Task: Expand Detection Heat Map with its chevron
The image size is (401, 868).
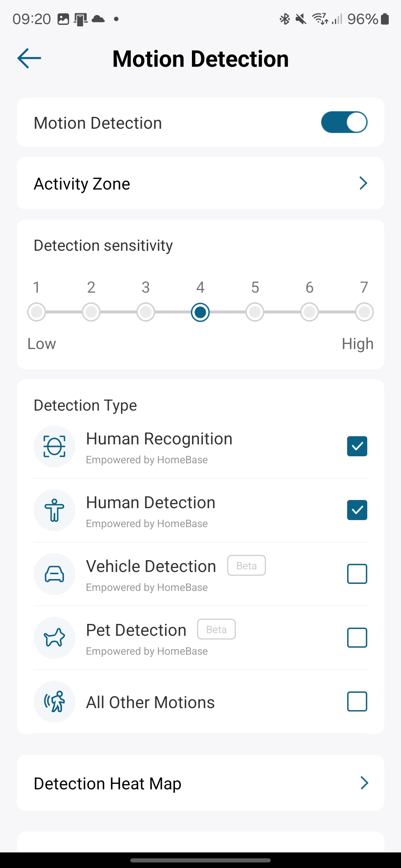Action: [364, 783]
